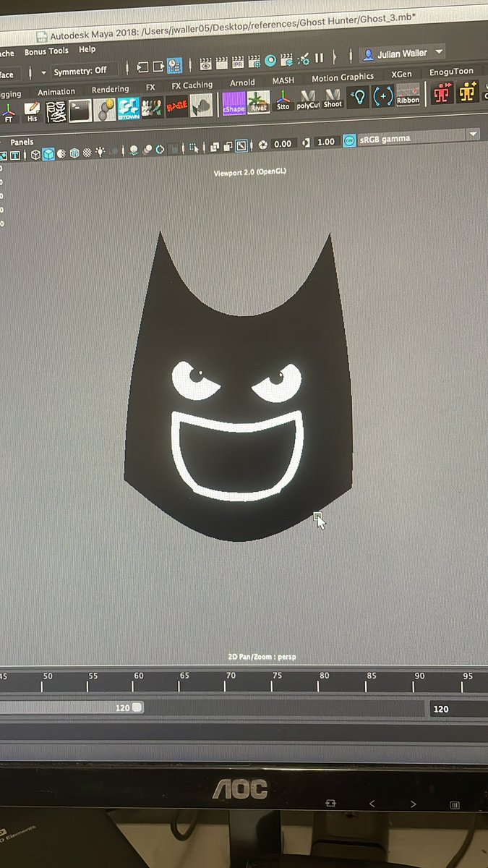Edit the exposure value 0.00
Viewport: 488px width, 868px height.
coord(282,143)
